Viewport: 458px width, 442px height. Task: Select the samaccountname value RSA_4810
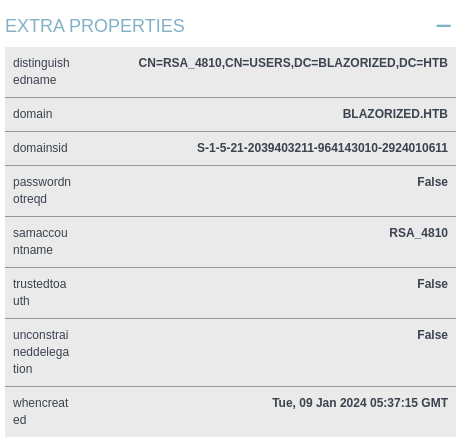(x=418, y=233)
